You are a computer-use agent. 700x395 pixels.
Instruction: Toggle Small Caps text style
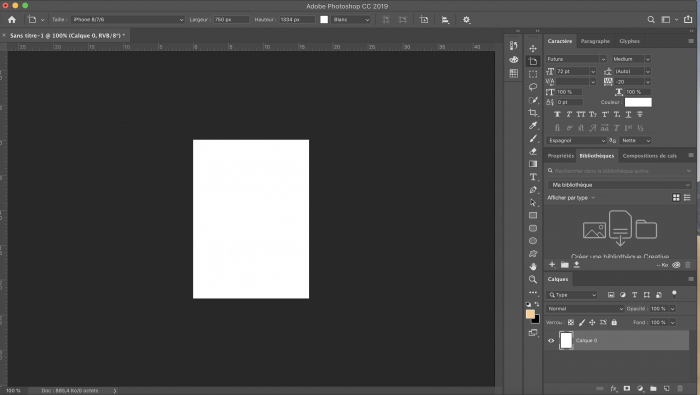pos(593,115)
